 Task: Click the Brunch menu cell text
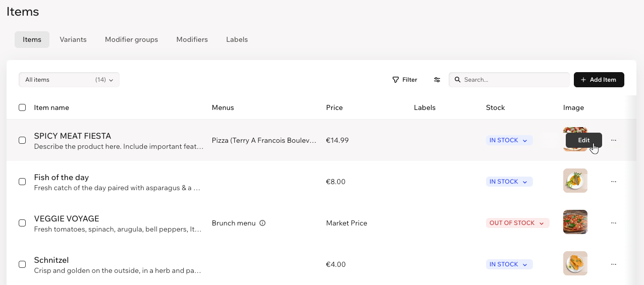click(x=234, y=223)
